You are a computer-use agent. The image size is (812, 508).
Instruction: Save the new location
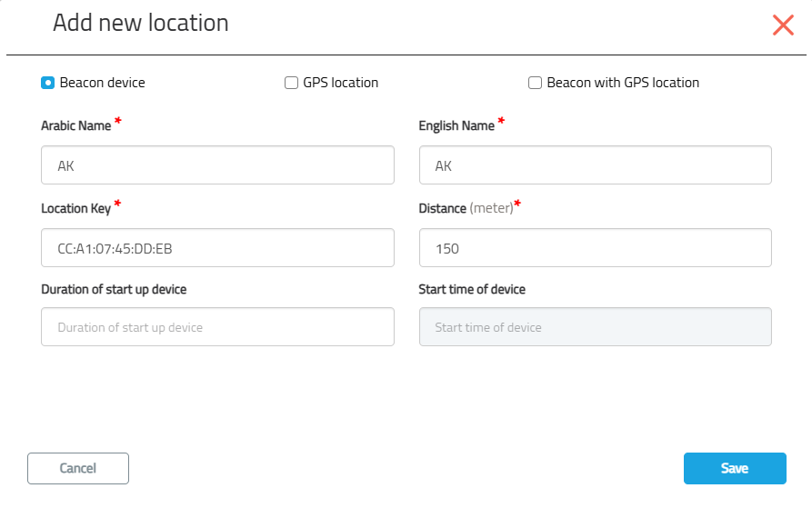point(735,469)
